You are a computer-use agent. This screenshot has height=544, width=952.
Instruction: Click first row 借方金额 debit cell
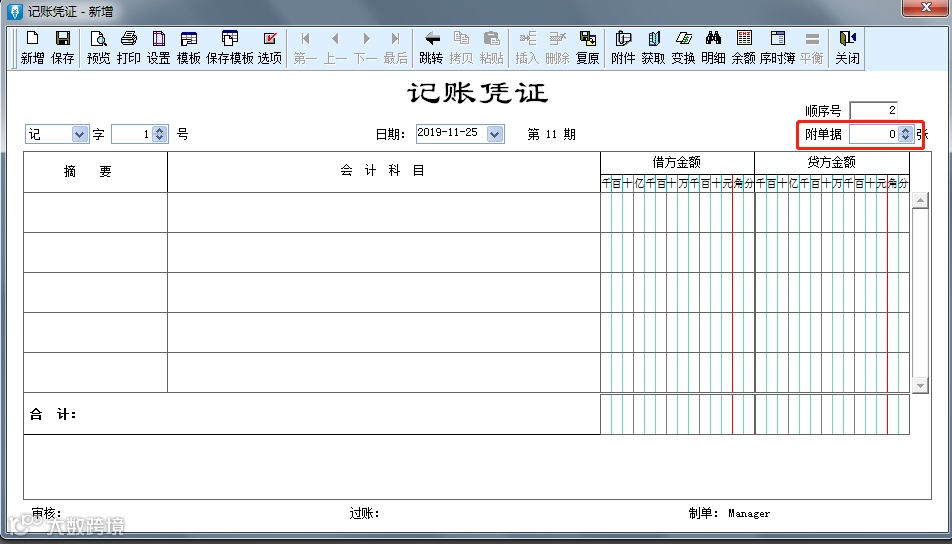[x=678, y=212]
